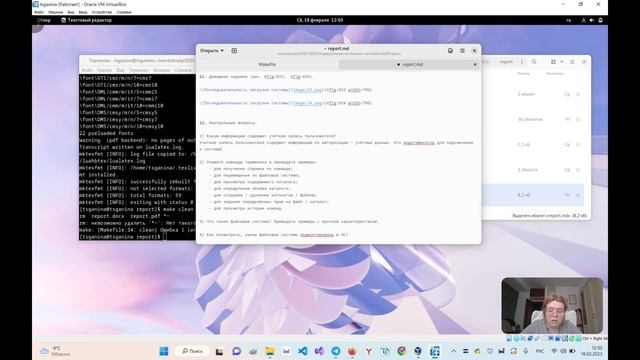Open Visual Studio Code from the taskbar
The height and width of the screenshot is (360, 640).
(x=302, y=351)
